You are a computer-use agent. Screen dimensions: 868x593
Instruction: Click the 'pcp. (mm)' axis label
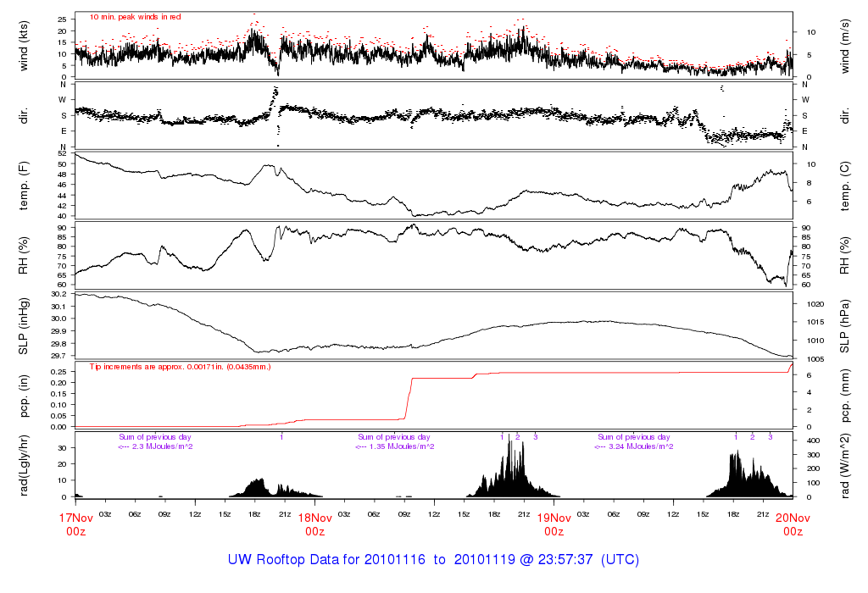pyautogui.click(x=845, y=396)
